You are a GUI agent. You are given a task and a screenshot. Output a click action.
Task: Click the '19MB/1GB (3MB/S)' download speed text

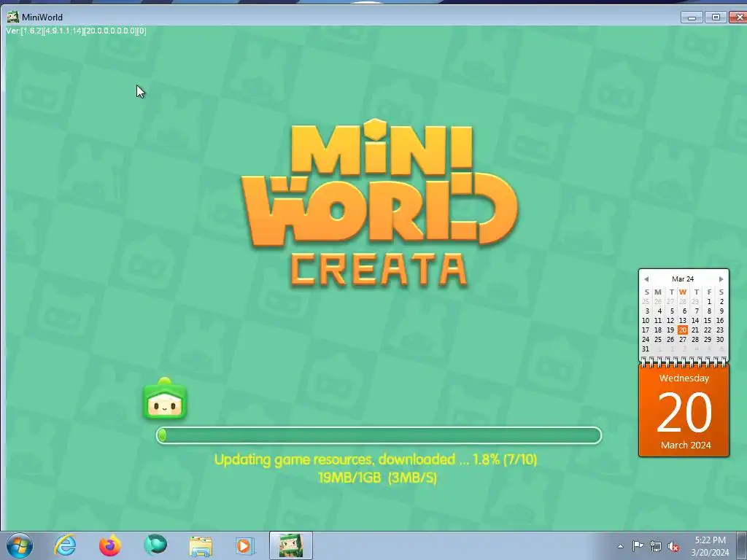pos(377,478)
